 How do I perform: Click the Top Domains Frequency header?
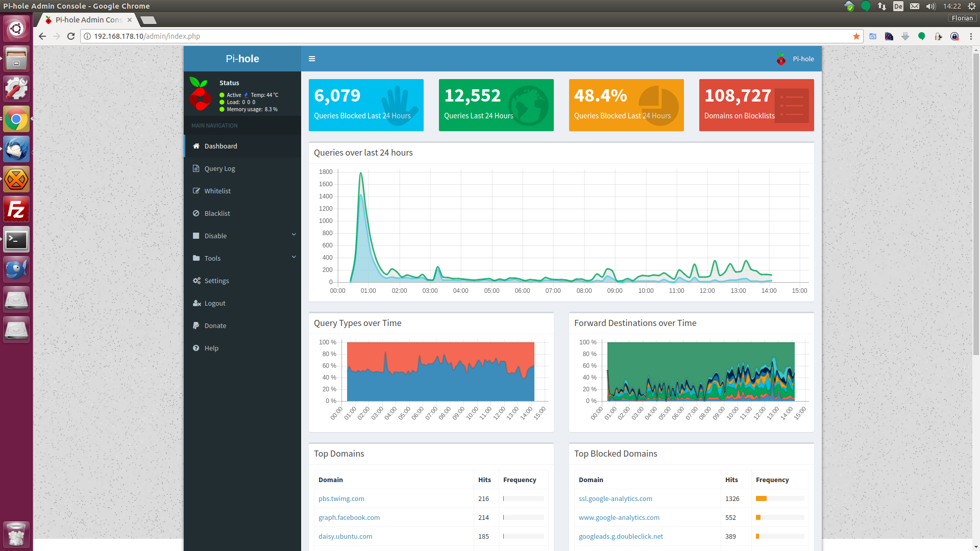point(520,480)
